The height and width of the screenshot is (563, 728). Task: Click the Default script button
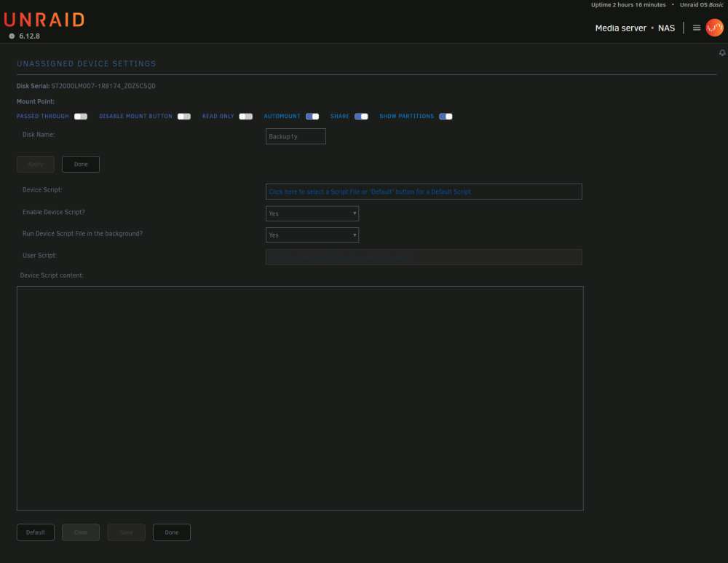tap(35, 532)
